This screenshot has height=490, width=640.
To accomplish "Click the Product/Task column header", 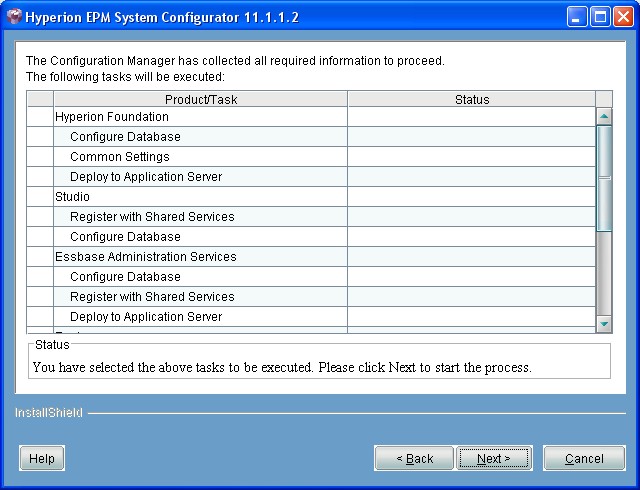I will (200, 99).
